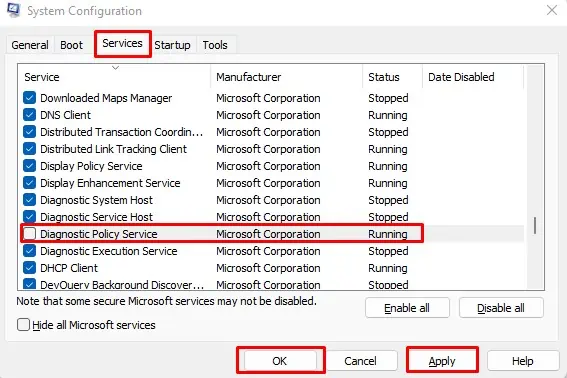This screenshot has width=567, height=378.
Task: Sort by the Service column header
Action: click(114, 77)
